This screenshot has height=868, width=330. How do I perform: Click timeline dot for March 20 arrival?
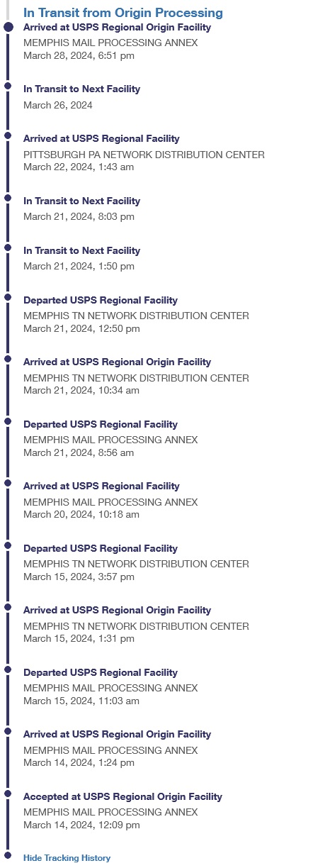pyautogui.click(x=8, y=483)
